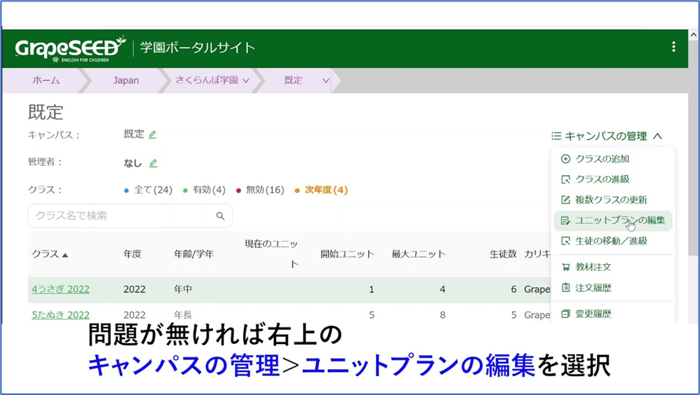Click the search magnifier icon
This screenshot has height=395, width=700.
click(x=220, y=216)
